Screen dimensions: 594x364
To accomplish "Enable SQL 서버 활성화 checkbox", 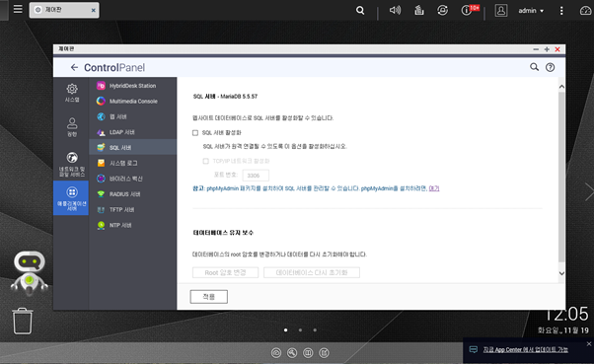I will click(x=195, y=132).
